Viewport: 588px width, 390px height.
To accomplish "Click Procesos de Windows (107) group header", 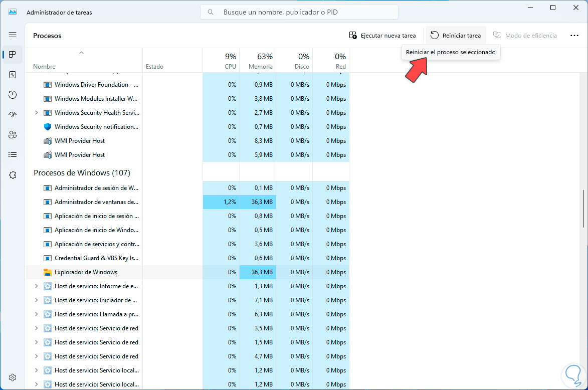I will 82,173.
